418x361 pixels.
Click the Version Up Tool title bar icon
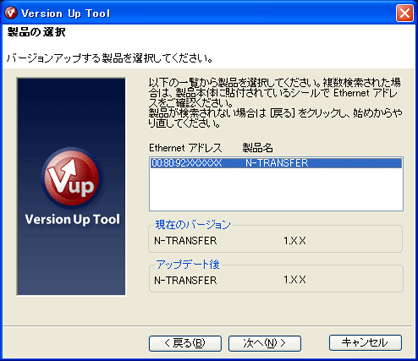click(10, 13)
